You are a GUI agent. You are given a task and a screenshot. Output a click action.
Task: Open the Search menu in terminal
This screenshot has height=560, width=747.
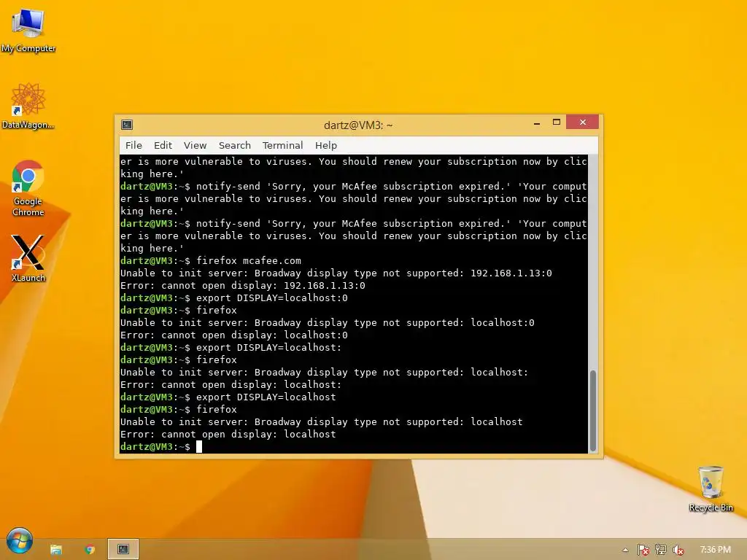coord(234,145)
